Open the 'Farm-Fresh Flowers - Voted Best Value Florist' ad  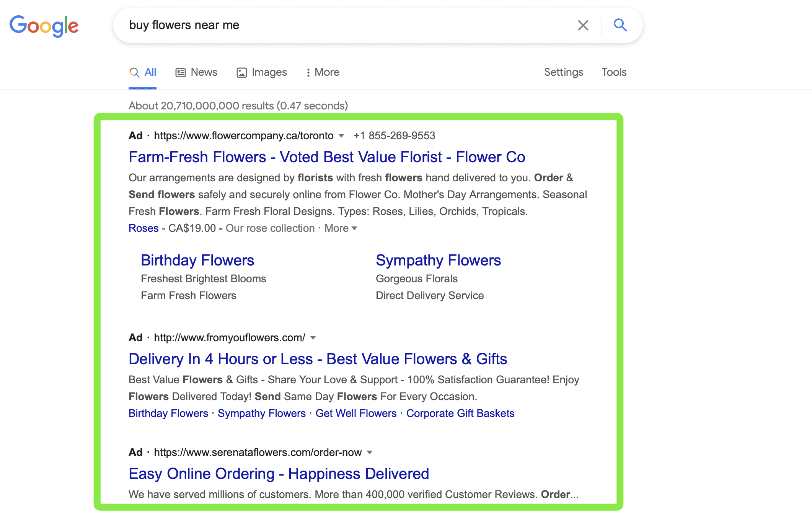coord(327,157)
